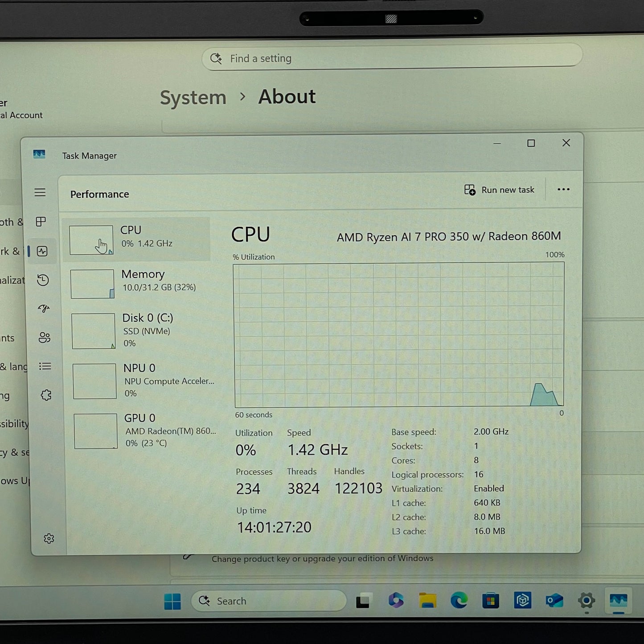Select Memory in performance list
The width and height of the screenshot is (644, 644).
click(x=138, y=283)
